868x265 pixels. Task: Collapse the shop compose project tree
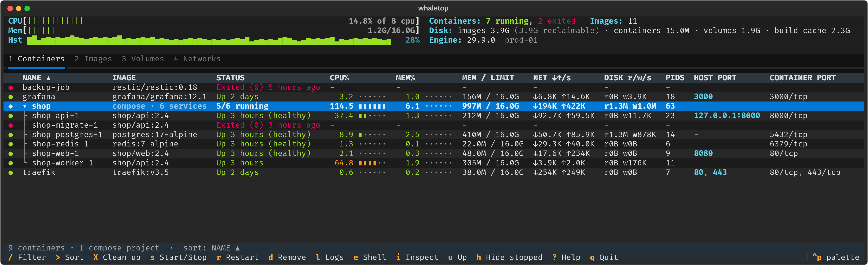[x=25, y=106]
